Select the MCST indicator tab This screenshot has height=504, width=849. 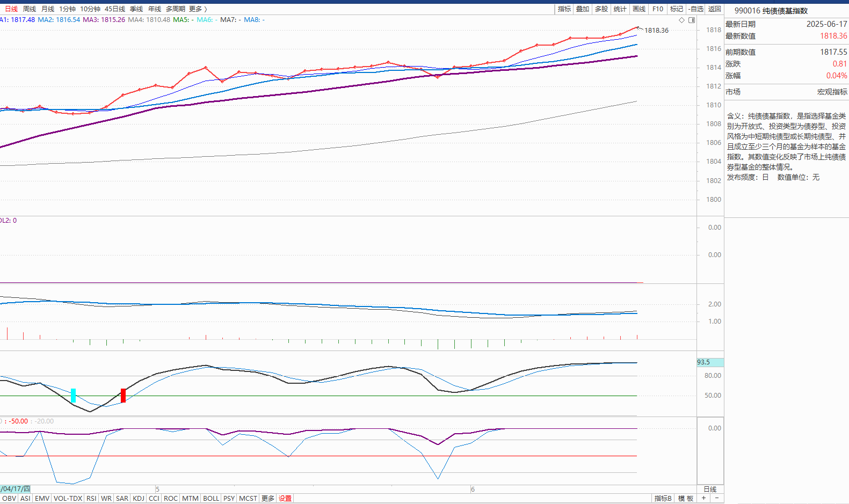point(248,499)
